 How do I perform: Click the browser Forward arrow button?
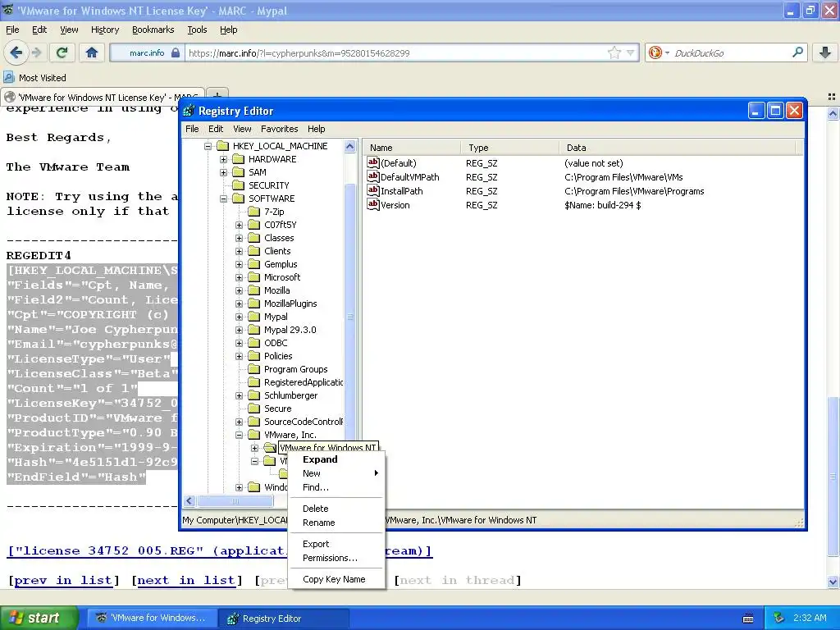(36, 52)
